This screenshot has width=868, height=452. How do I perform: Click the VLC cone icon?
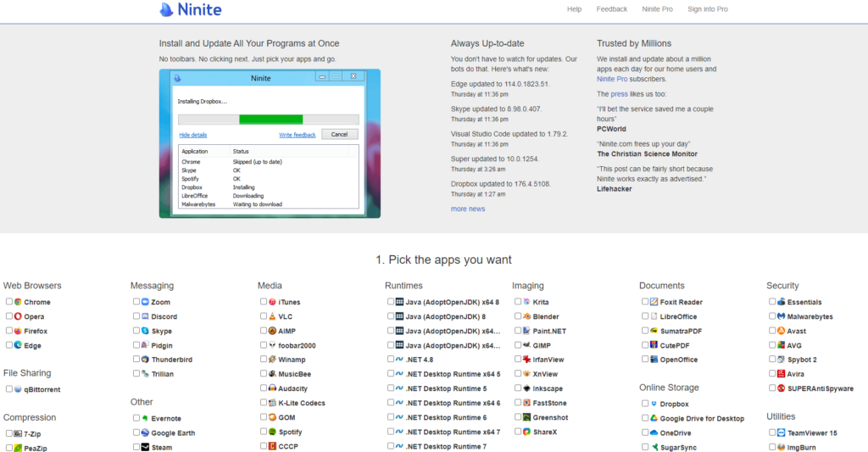pyautogui.click(x=272, y=316)
